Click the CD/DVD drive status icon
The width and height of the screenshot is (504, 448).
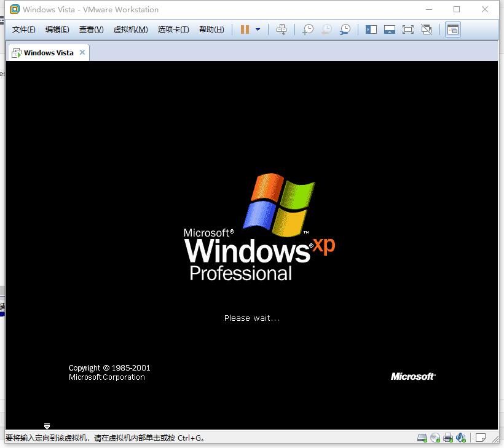click(435, 438)
